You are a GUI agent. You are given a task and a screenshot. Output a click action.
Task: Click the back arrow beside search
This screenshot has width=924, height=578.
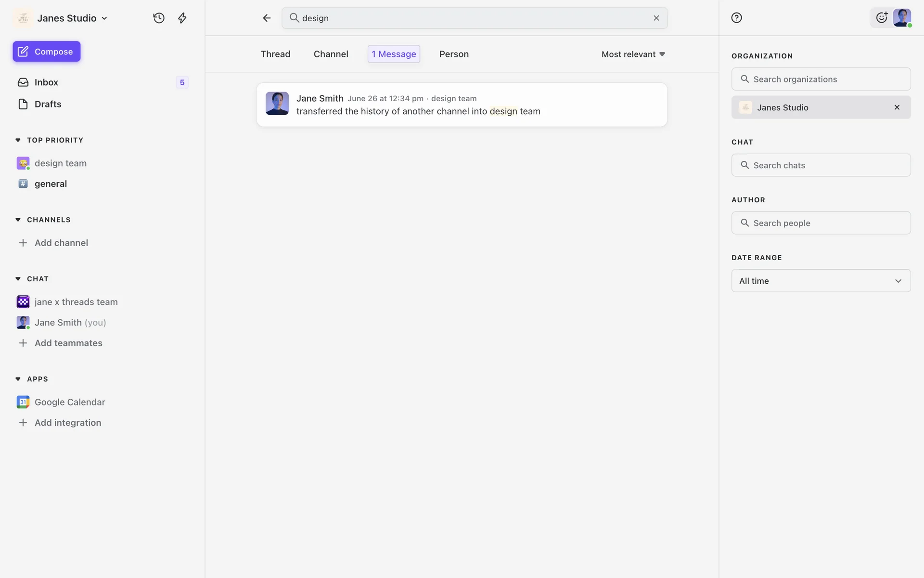coord(267,18)
